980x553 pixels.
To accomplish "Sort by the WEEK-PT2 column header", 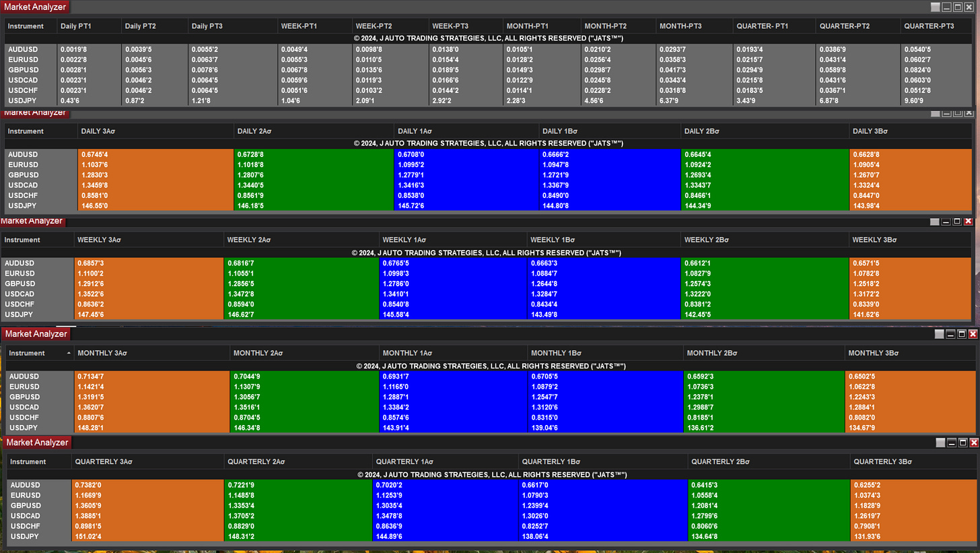I will tap(390, 26).
